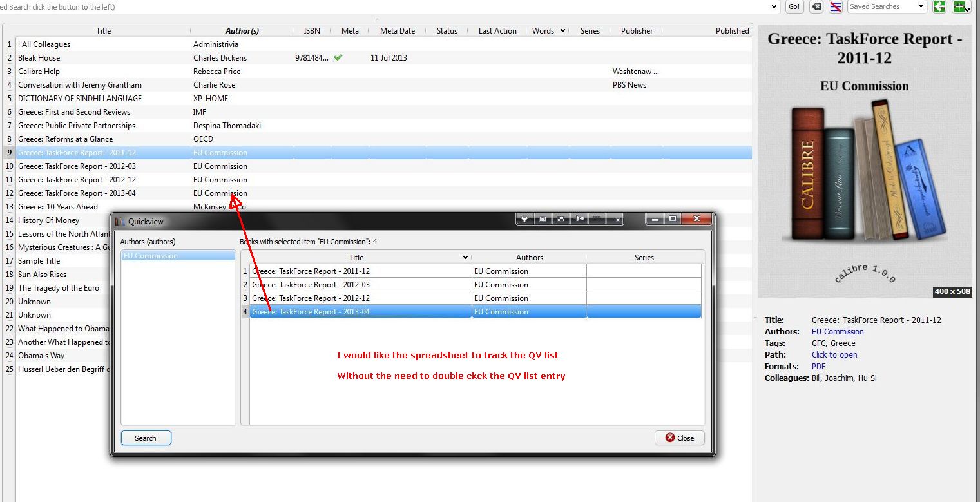Select 'Greece: Reforms at a Glance' row

pos(384,139)
